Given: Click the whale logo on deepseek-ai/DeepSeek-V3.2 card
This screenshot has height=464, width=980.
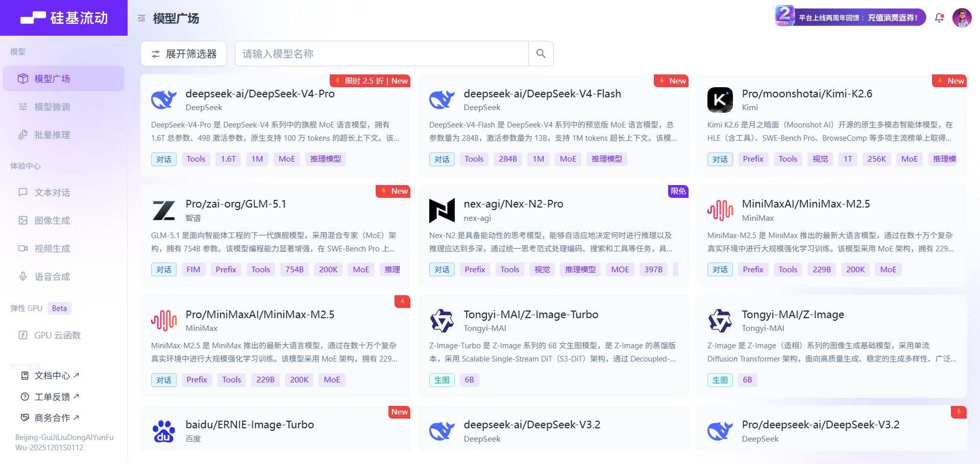Looking at the screenshot, I should pyautogui.click(x=442, y=431).
